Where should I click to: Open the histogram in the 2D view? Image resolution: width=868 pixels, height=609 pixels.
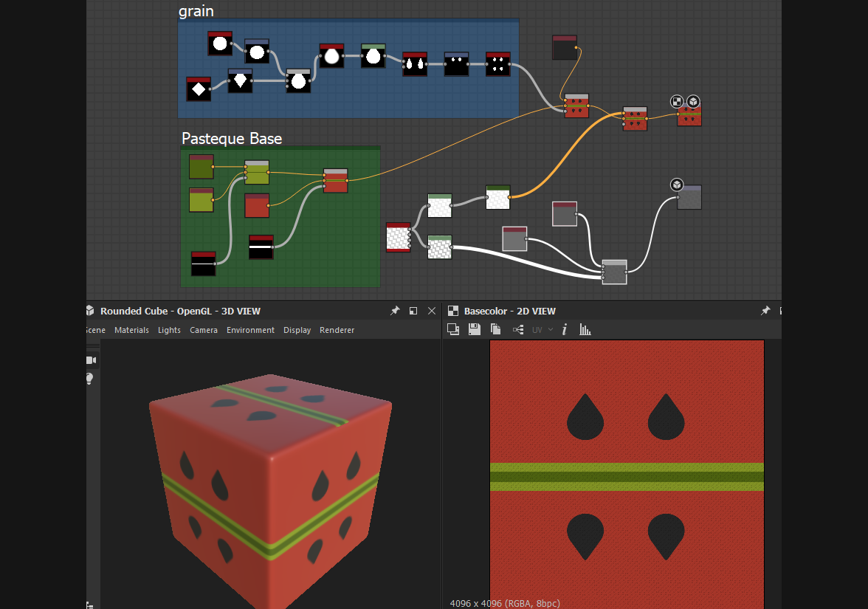(585, 329)
